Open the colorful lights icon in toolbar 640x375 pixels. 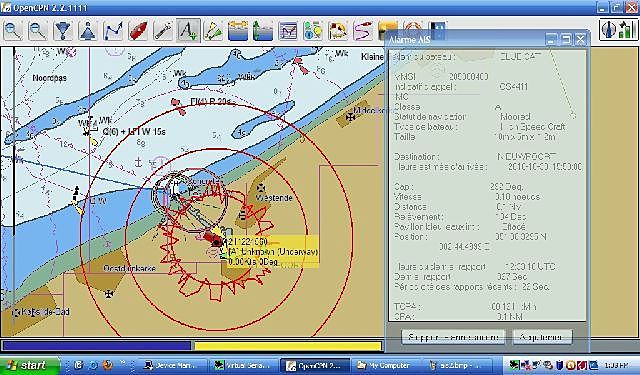pos(313,31)
